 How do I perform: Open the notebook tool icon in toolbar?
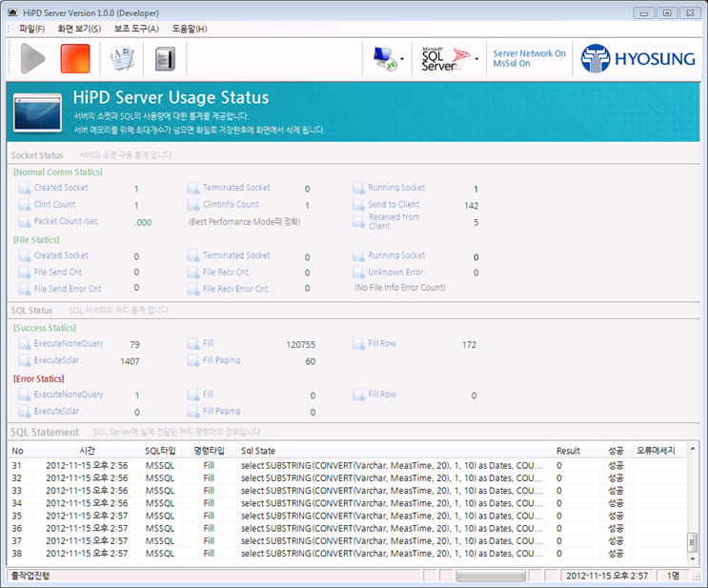coord(165,59)
